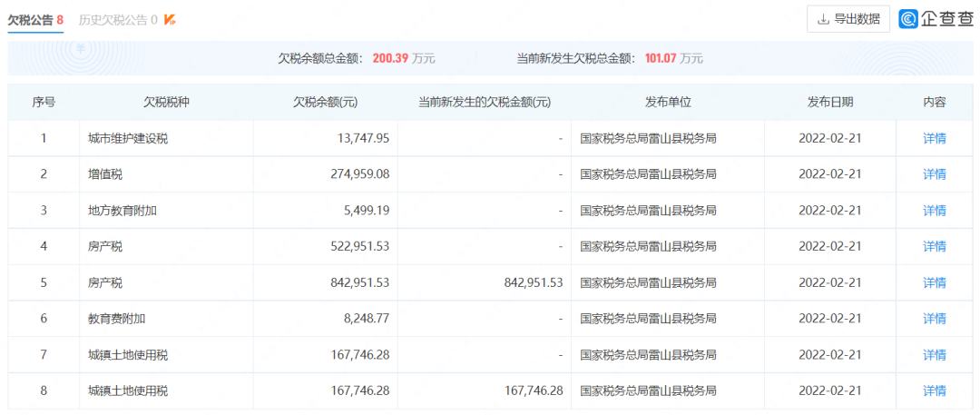Open 详情 for 城市维护建设税 row
The width and height of the screenshot is (980, 415).
coord(935,138)
